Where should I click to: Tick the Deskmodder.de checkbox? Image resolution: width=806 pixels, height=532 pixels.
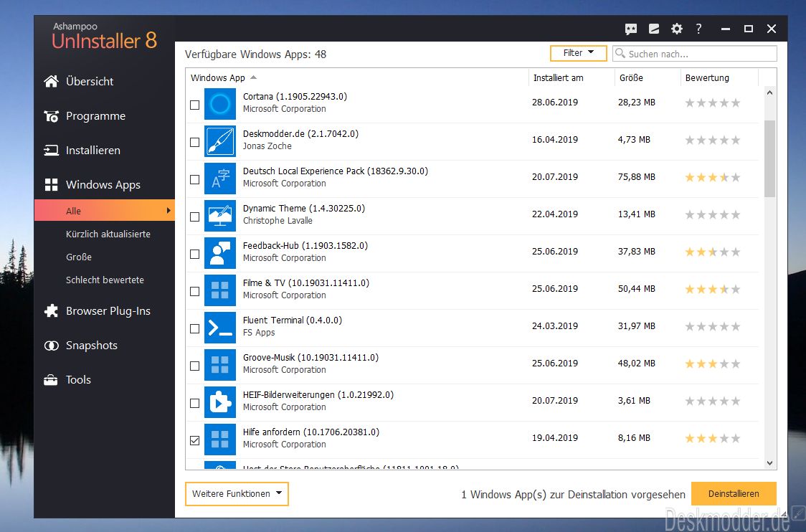[x=195, y=143]
